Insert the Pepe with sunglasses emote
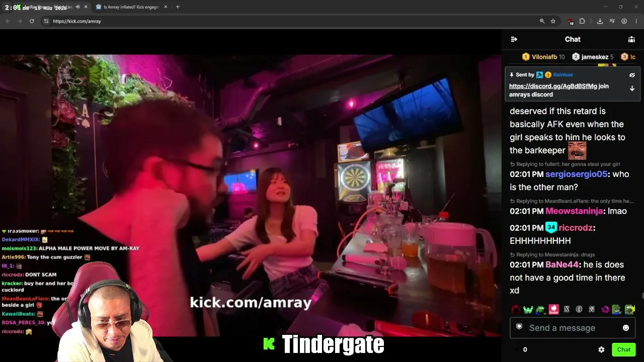This screenshot has height=362, width=644. (x=540, y=309)
